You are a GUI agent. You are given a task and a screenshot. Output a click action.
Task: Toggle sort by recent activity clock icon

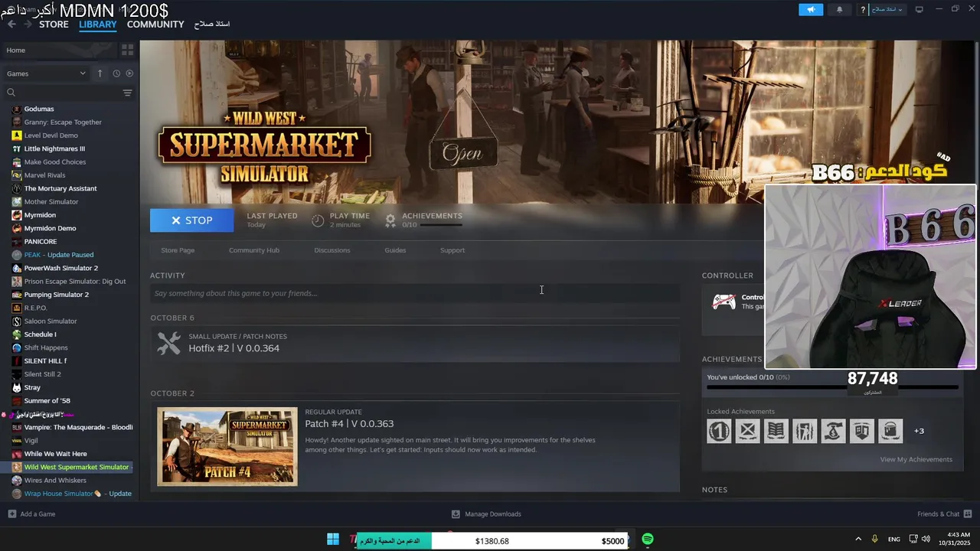[116, 73]
